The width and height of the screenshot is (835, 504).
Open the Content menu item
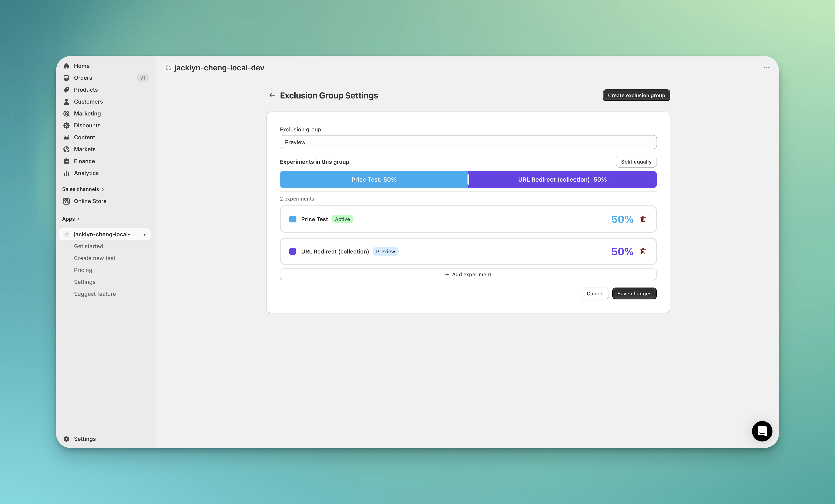(105, 137)
